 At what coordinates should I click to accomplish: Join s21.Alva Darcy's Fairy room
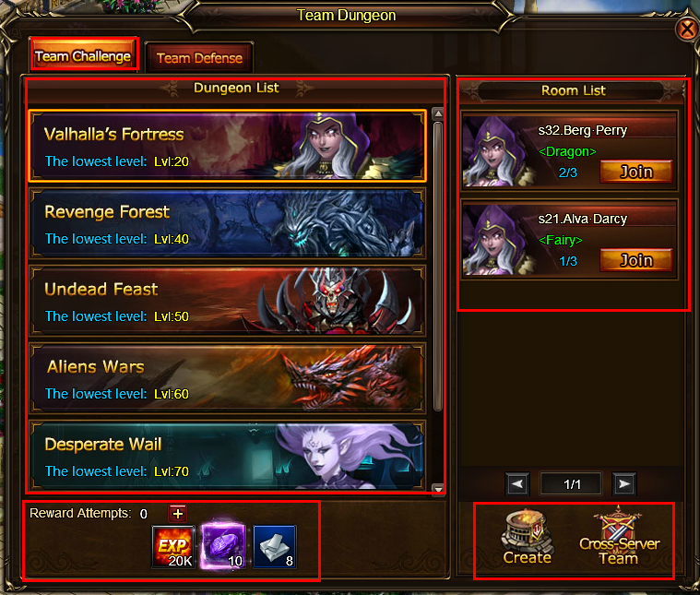(x=635, y=260)
